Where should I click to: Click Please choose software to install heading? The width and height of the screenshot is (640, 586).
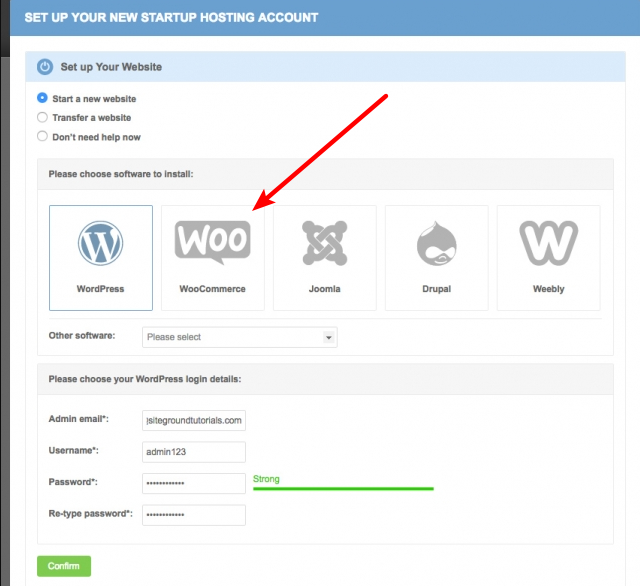click(121, 174)
